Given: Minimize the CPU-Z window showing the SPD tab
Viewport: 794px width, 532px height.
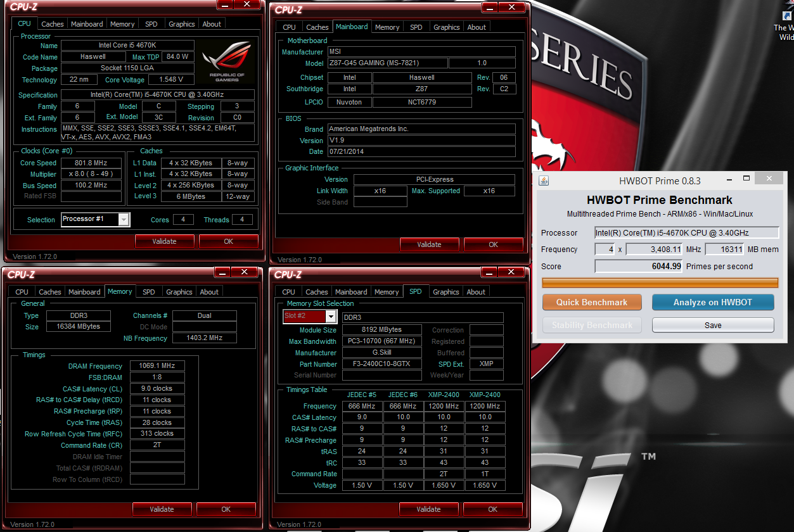Looking at the screenshot, I should tap(489, 272).
